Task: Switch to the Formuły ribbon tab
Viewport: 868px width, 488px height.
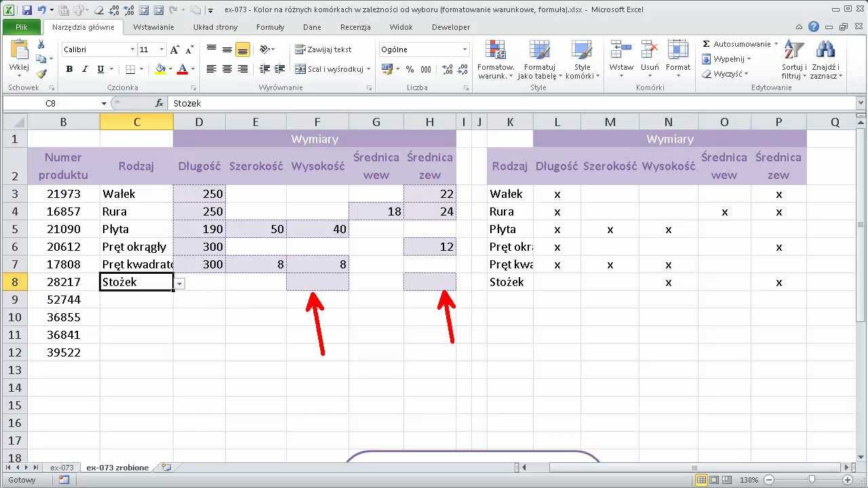Action: pyautogui.click(x=270, y=27)
